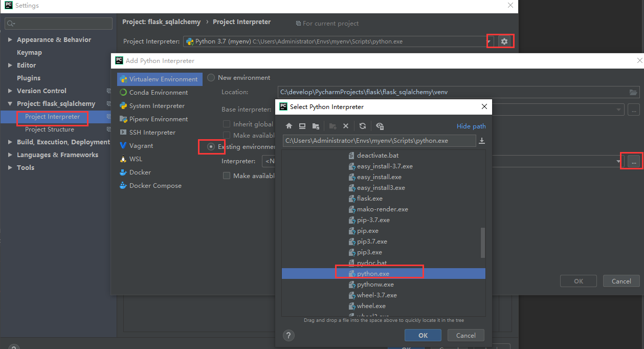644x349 pixels.
Task: Open the Project Interpreter gear settings
Action: pyautogui.click(x=504, y=41)
